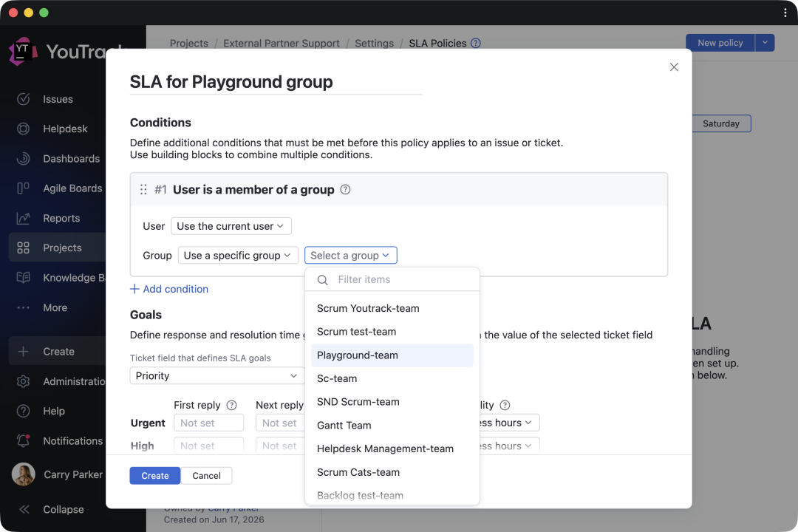
Task: Click the Urgent First reply input field
Action: (x=208, y=423)
